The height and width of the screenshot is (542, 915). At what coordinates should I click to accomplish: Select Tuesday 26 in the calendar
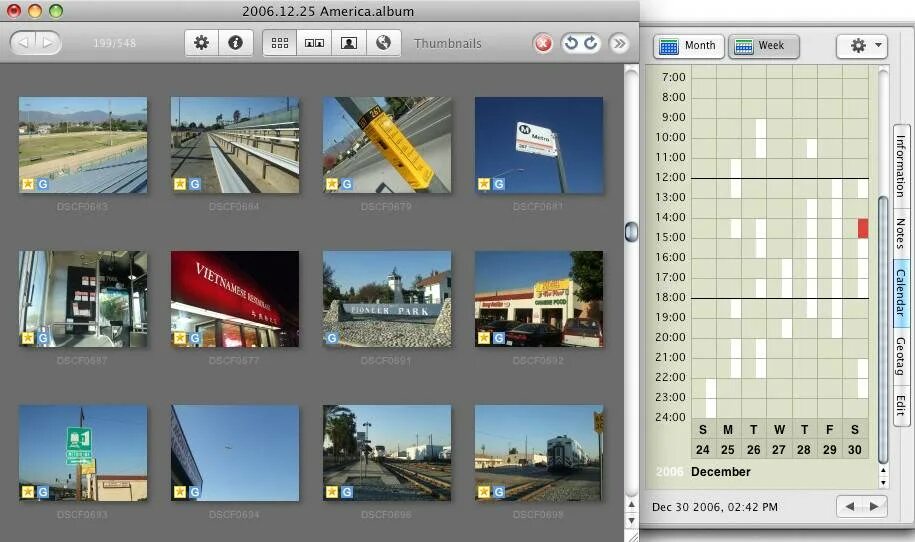[x=753, y=450]
